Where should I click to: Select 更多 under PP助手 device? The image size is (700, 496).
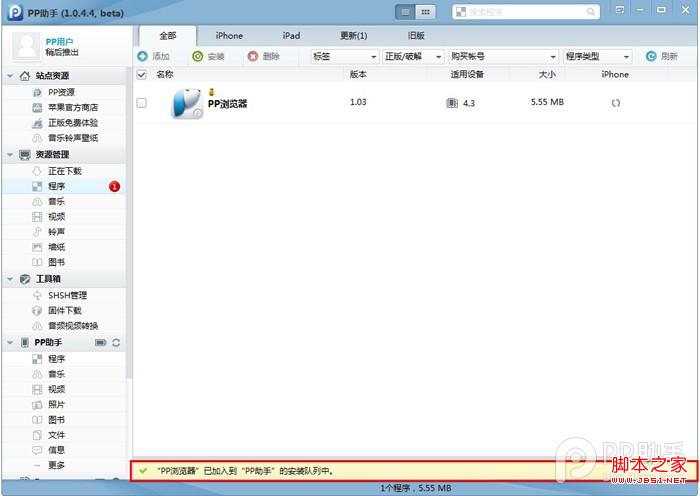[64, 465]
